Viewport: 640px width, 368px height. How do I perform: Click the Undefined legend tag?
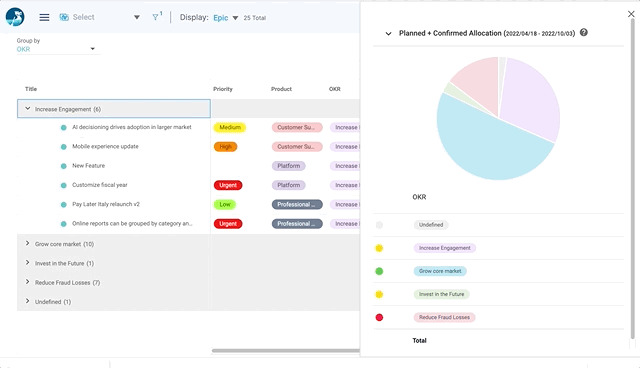431,225
